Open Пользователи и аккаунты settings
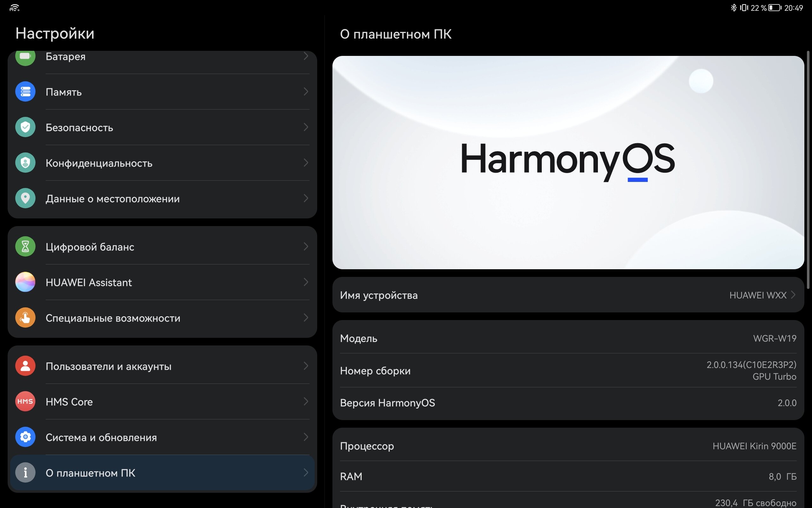This screenshot has height=508, width=812. [x=162, y=366]
